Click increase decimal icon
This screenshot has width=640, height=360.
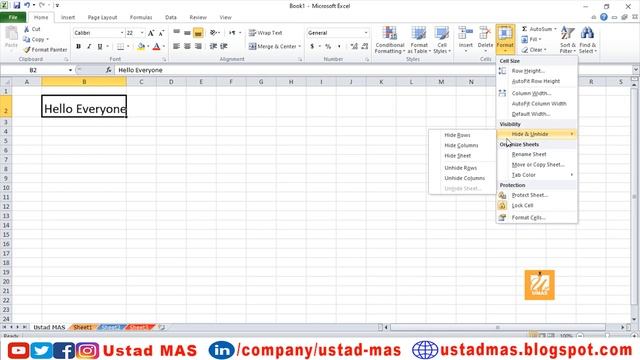(354, 47)
